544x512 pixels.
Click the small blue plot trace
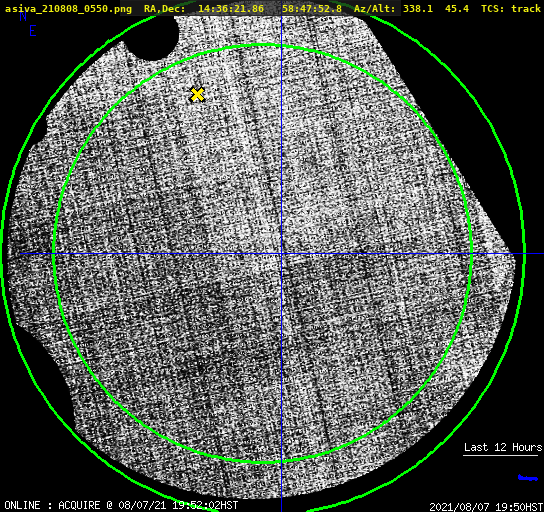click(528, 478)
